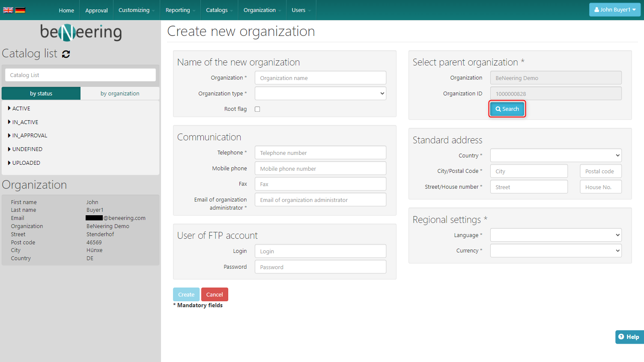Open the Organization type dropdown
Screen dimensions: 644x362
coord(320,94)
